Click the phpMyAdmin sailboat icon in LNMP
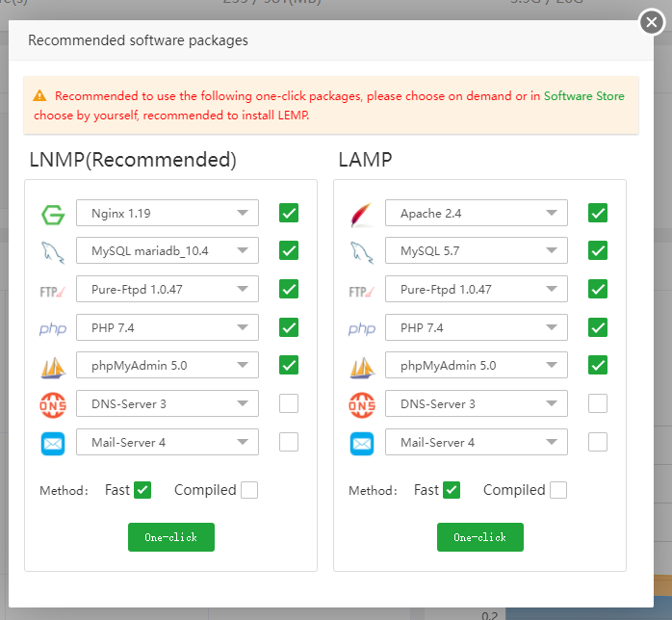The width and height of the screenshot is (672, 620). [53, 367]
